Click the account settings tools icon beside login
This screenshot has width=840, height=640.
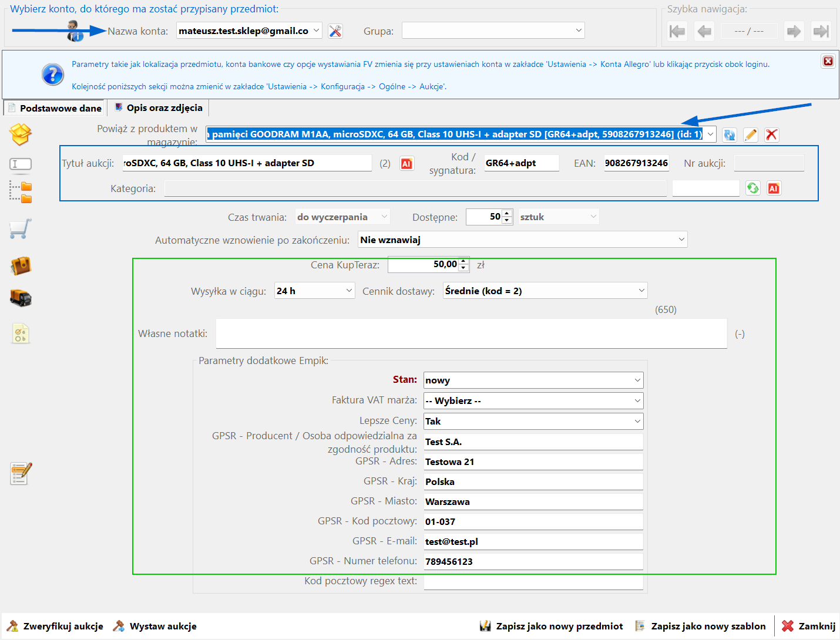coord(335,31)
